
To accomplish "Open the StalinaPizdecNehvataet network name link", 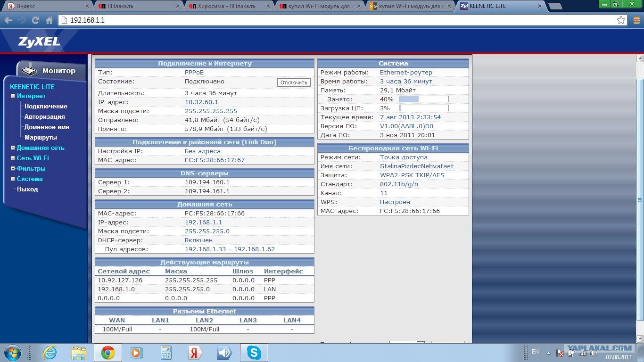I will point(417,166).
